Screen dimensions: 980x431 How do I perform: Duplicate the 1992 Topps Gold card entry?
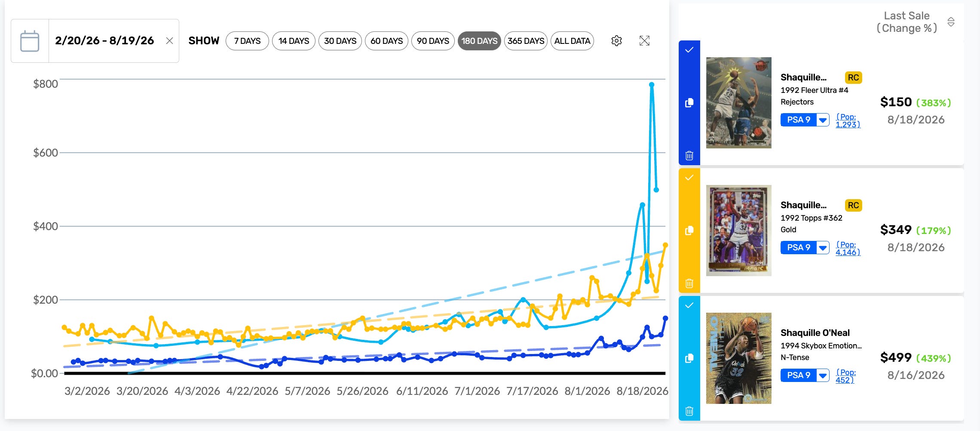689,231
